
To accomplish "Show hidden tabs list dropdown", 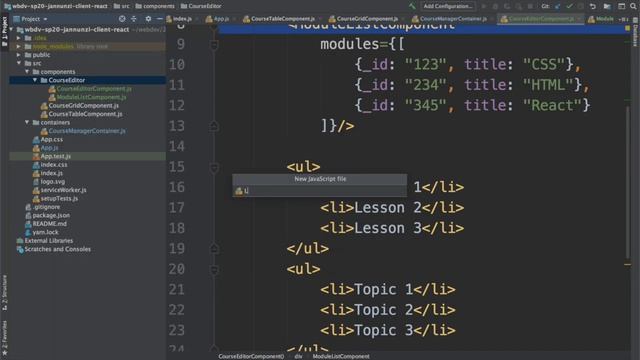I will coord(623,19).
